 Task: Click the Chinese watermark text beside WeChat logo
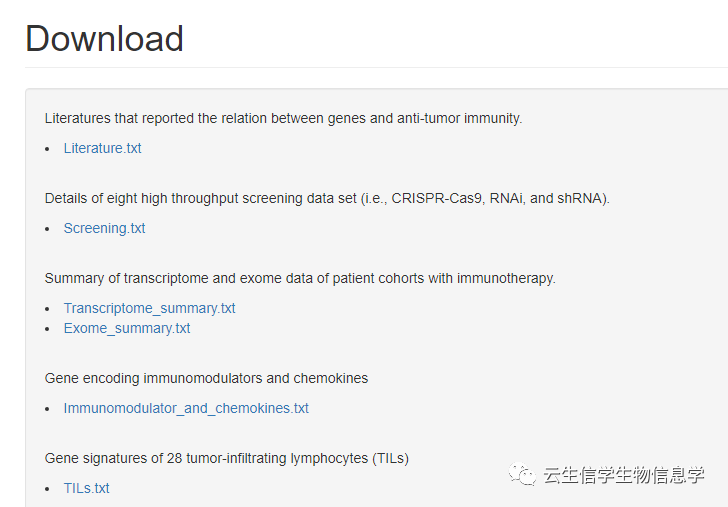click(624, 475)
